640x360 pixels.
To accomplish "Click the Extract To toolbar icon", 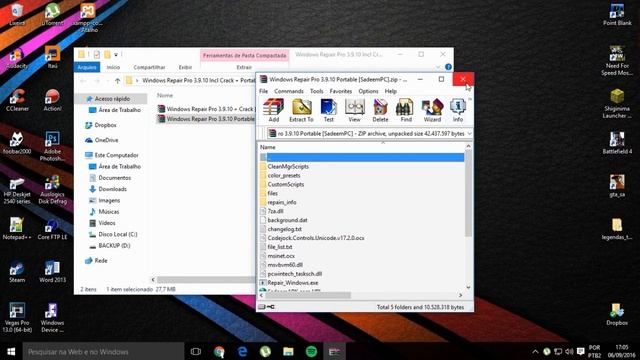I will pyautogui.click(x=301, y=110).
